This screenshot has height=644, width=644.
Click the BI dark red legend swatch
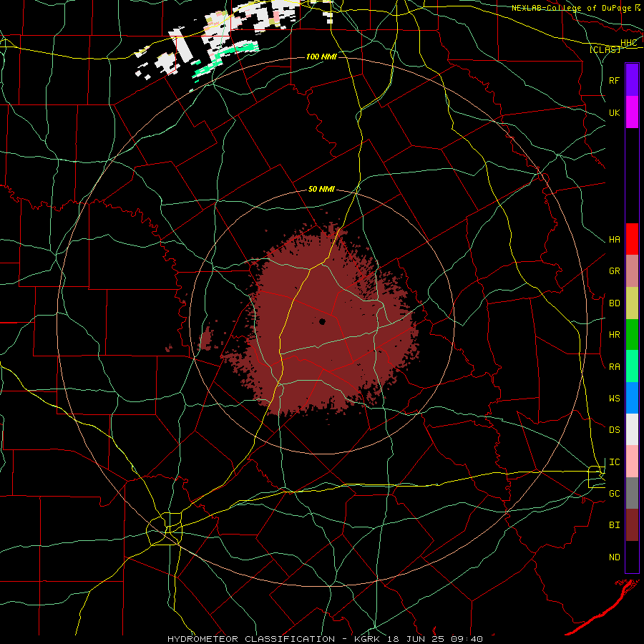tap(632, 525)
